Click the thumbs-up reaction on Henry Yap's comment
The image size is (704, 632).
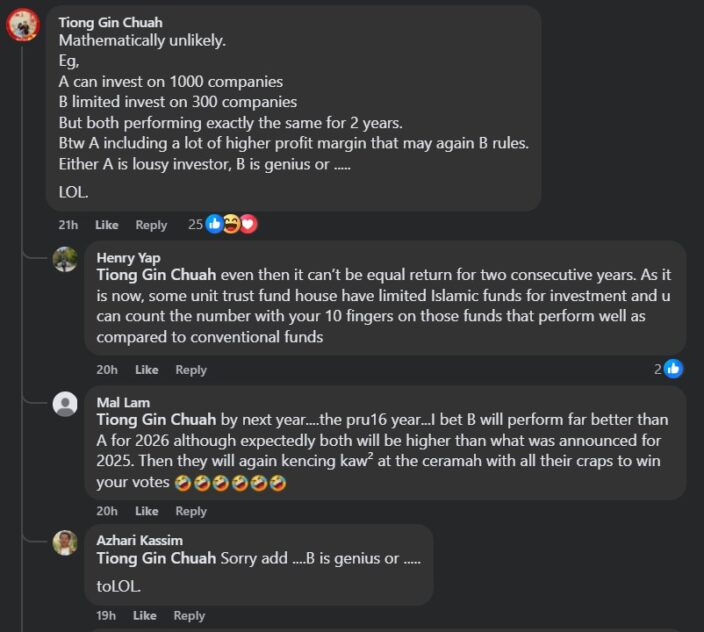(x=673, y=369)
